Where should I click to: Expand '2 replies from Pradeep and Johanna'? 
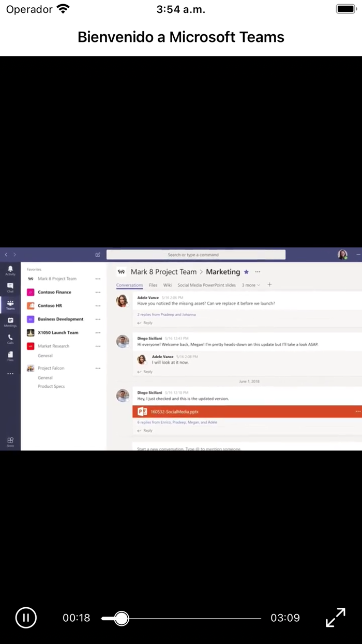tap(167, 314)
